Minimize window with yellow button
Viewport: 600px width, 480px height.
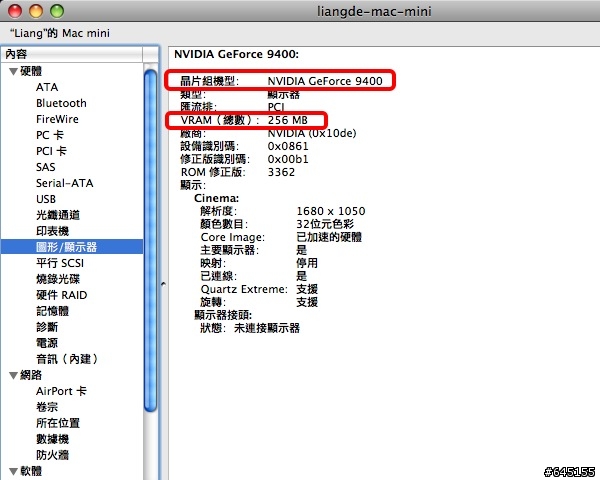point(36,11)
